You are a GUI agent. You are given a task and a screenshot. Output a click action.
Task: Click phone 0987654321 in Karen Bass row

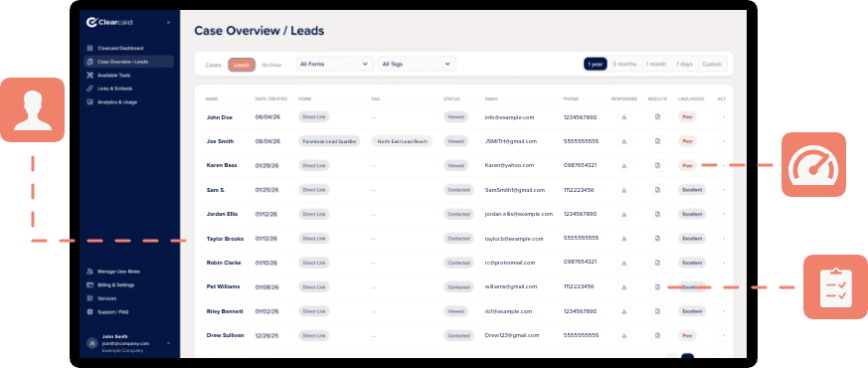pyautogui.click(x=580, y=165)
